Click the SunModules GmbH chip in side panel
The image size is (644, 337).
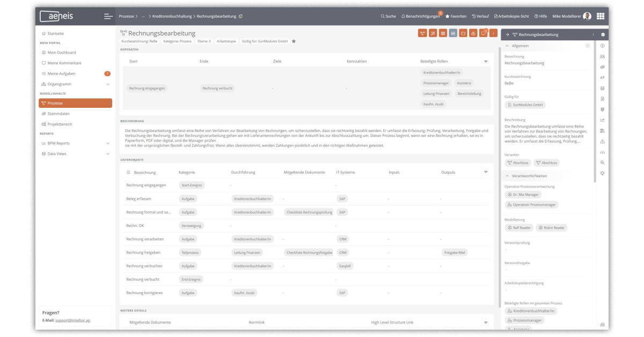pos(525,105)
